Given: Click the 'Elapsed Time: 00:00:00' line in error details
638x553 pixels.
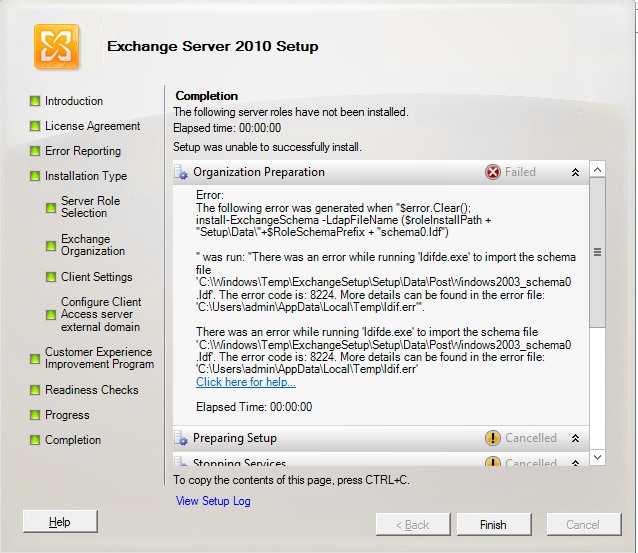Looking at the screenshot, I should pos(254,407).
